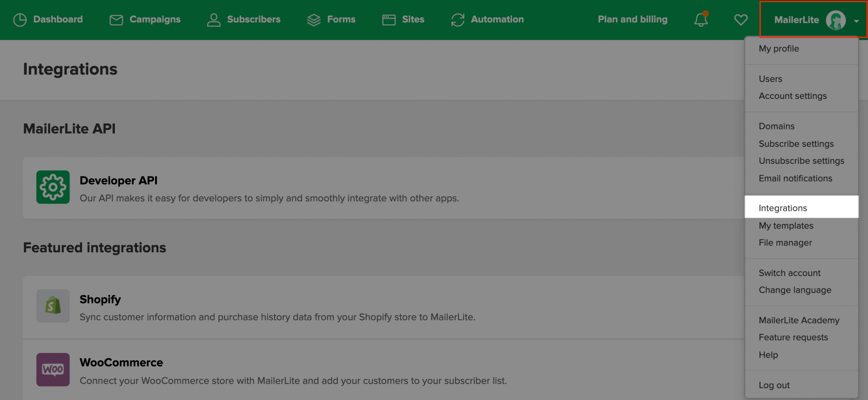Open the Dashboard menu
868x400 pixels.
pos(58,20)
